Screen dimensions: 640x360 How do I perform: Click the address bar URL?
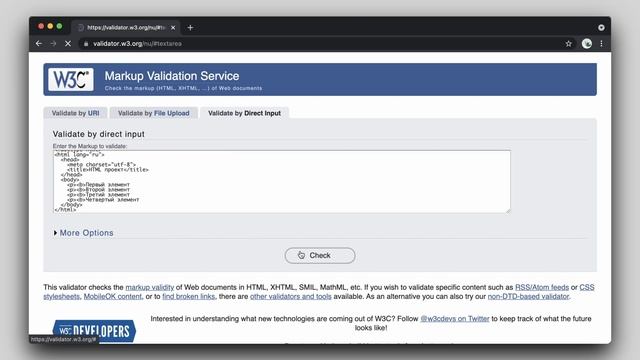(x=138, y=44)
